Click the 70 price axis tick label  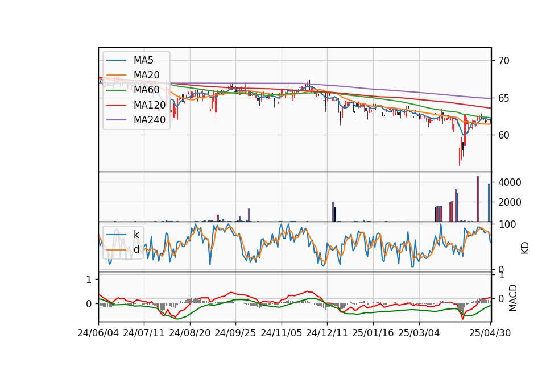504,61
